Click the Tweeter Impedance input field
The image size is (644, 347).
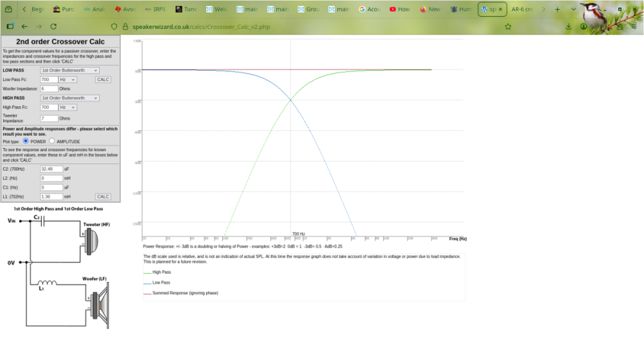[x=49, y=118]
